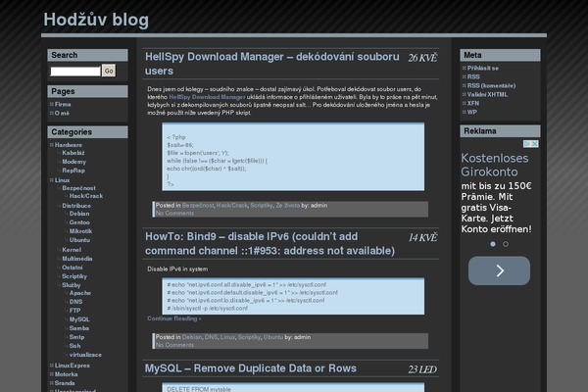Select the first carousel dot in the ad
Screen dimensions: 588x392
click(493, 244)
